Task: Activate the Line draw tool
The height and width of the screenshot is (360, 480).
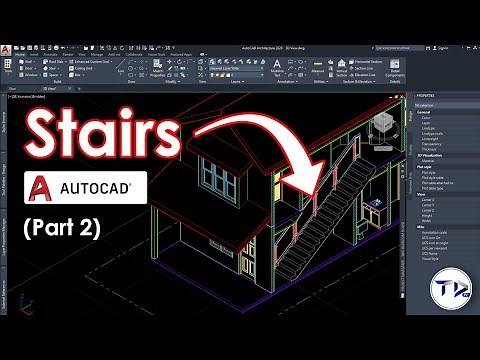Action: 121,66
